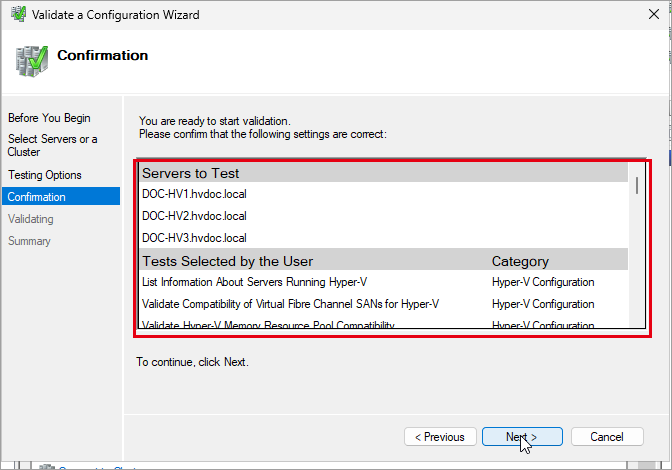Click the Confirmation server checkmark icon
Image resolution: width=672 pixels, height=470 pixels.
[32, 62]
